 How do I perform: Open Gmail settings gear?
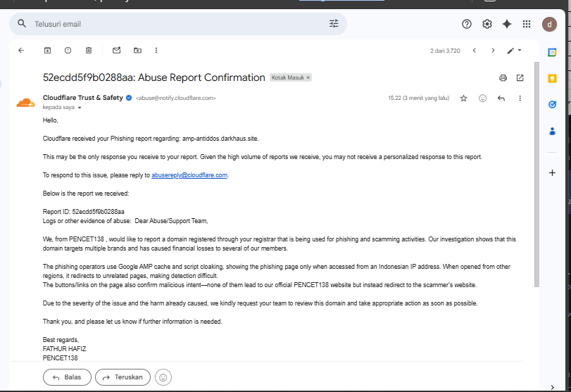tap(487, 24)
